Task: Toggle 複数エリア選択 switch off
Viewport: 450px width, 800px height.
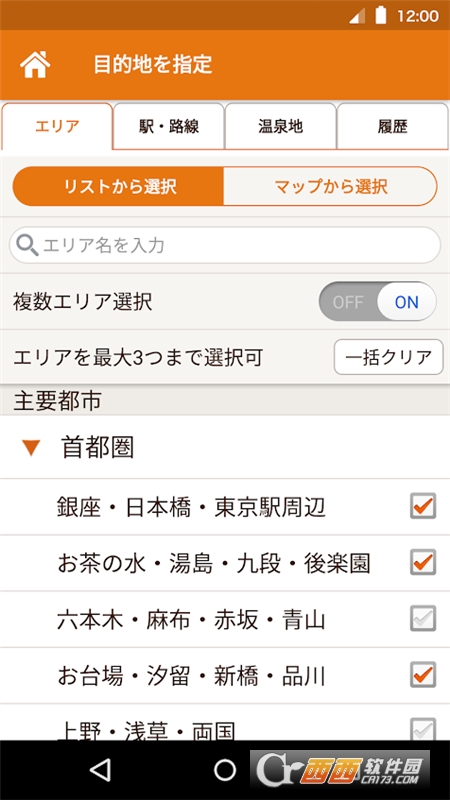Action: (378, 302)
